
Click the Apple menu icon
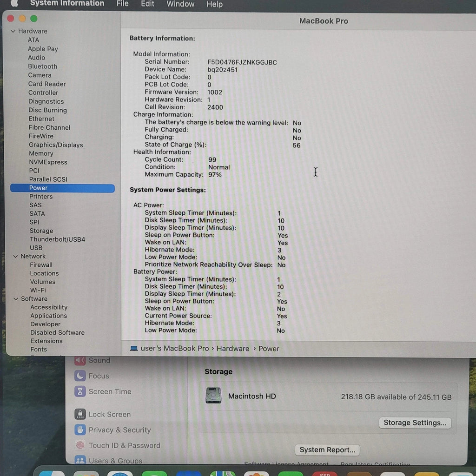pyautogui.click(x=14, y=3)
